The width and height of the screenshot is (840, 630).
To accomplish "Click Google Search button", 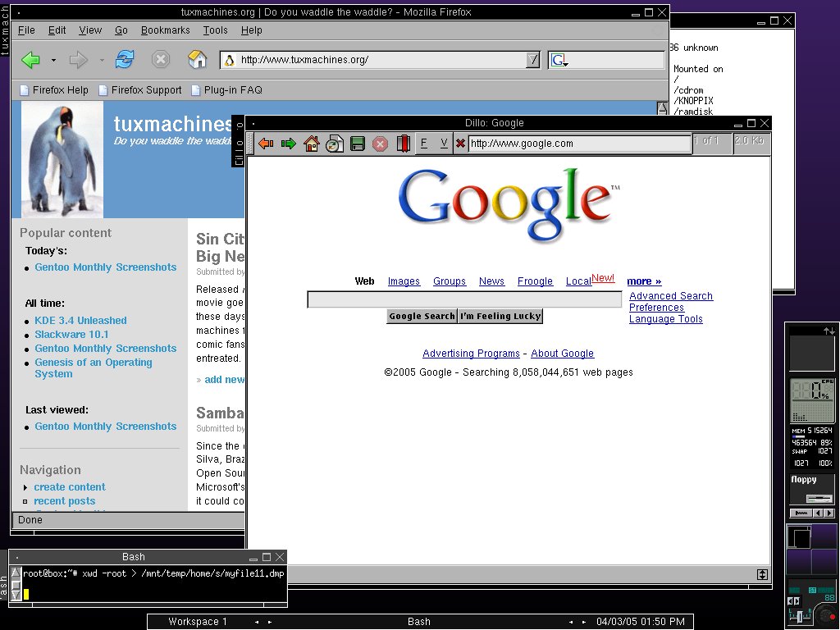I will click(422, 316).
